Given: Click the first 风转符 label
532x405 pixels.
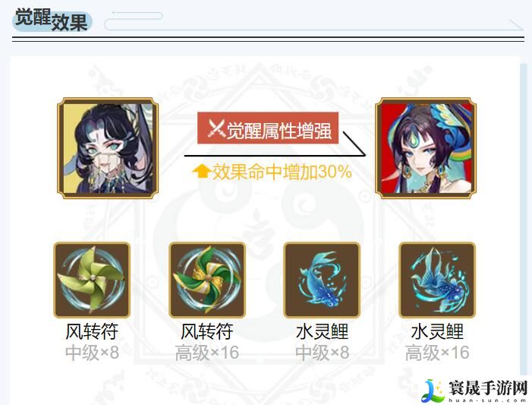Looking at the screenshot, I should (92, 331).
